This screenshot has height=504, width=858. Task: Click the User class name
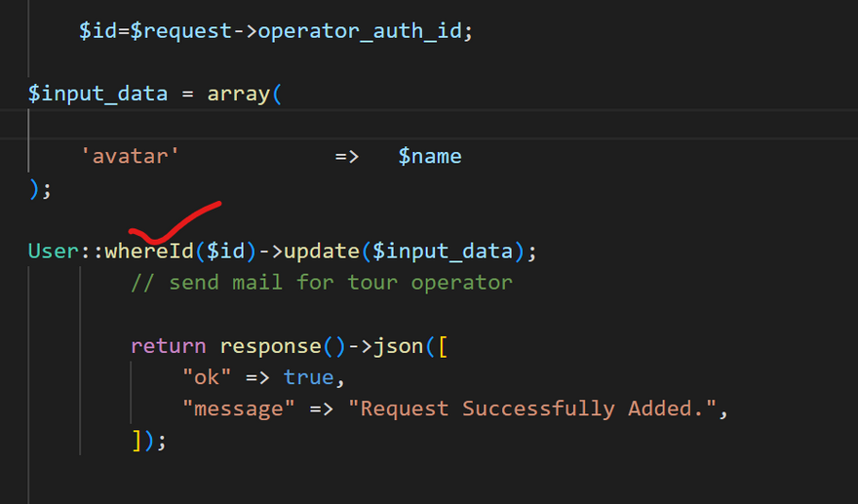click(x=54, y=252)
